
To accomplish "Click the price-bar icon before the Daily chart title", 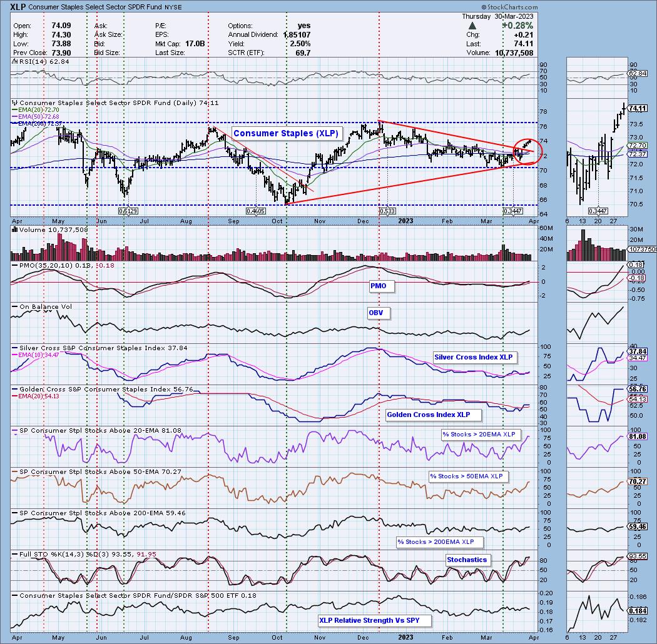I will [x=15, y=103].
